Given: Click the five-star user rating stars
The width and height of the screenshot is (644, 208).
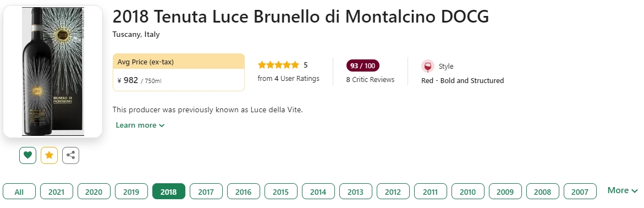Looking at the screenshot, I should pyautogui.click(x=278, y=65).
